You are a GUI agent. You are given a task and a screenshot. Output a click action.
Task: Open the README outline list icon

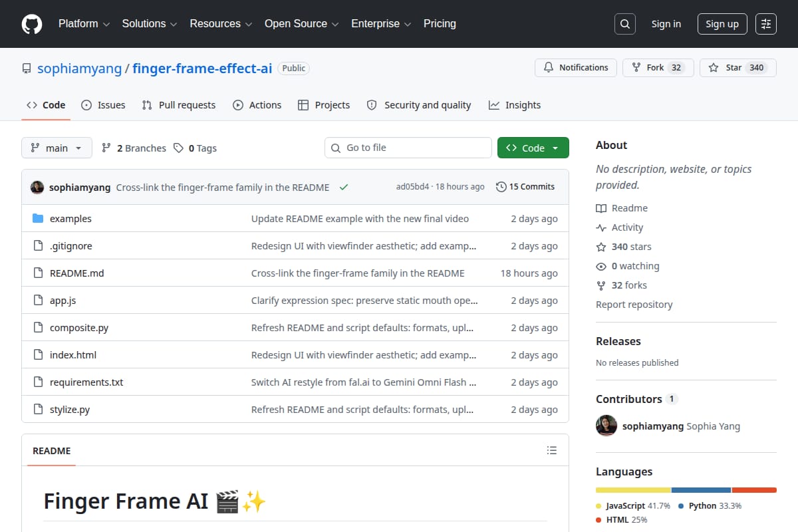pos(551,450)
